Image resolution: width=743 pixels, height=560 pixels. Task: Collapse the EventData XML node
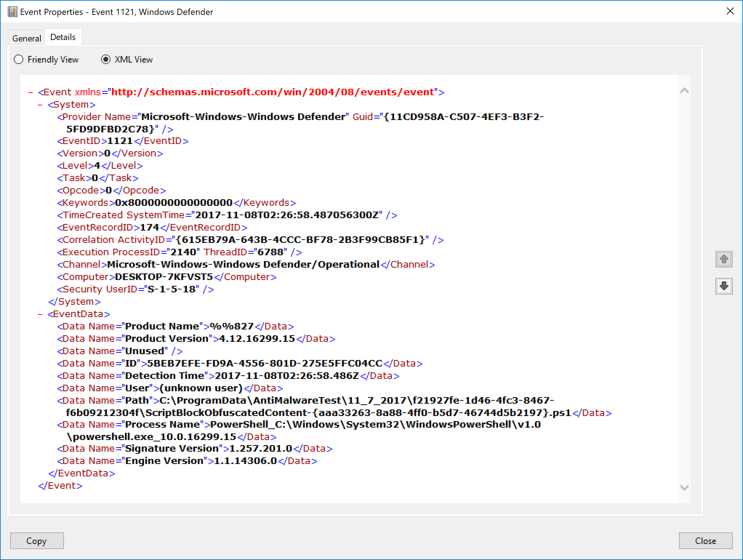(x=40, y=314)
